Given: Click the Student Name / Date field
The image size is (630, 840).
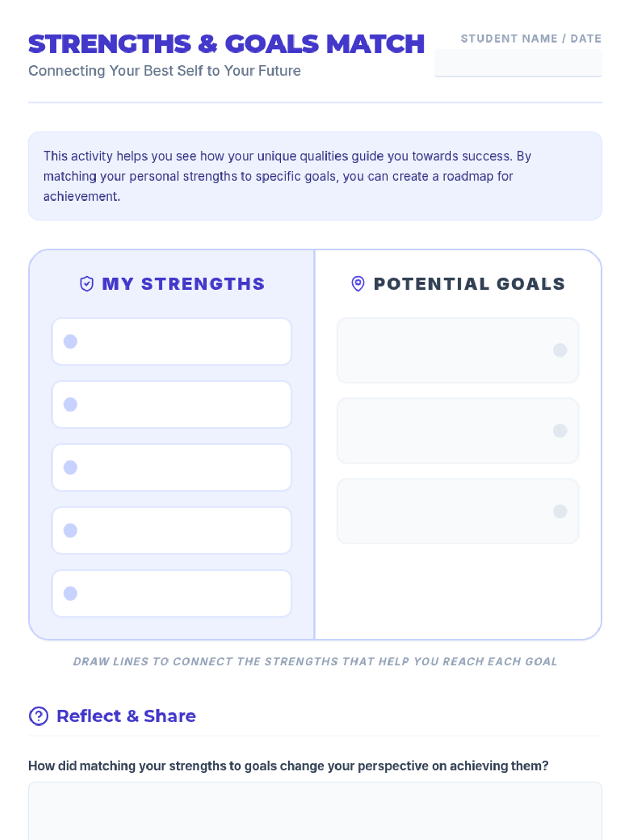Looking at the screenshot, I should [518, 63].
